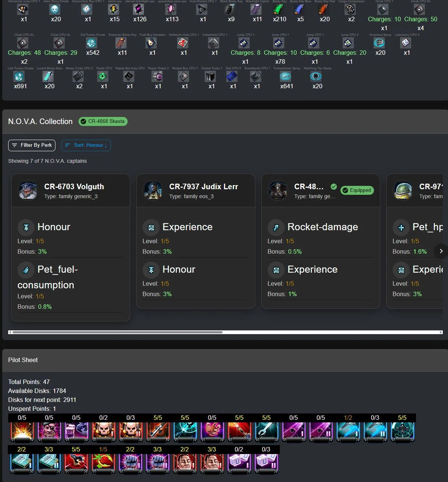
Task: Click "Showing 7 of 7 N.O.V.A. captains" text
Action: (48, 161)
